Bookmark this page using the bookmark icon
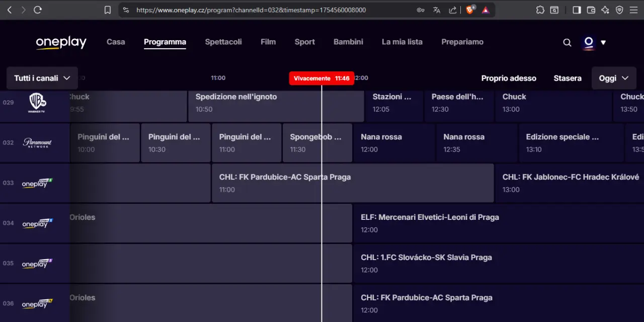 (x=108, y=10)
